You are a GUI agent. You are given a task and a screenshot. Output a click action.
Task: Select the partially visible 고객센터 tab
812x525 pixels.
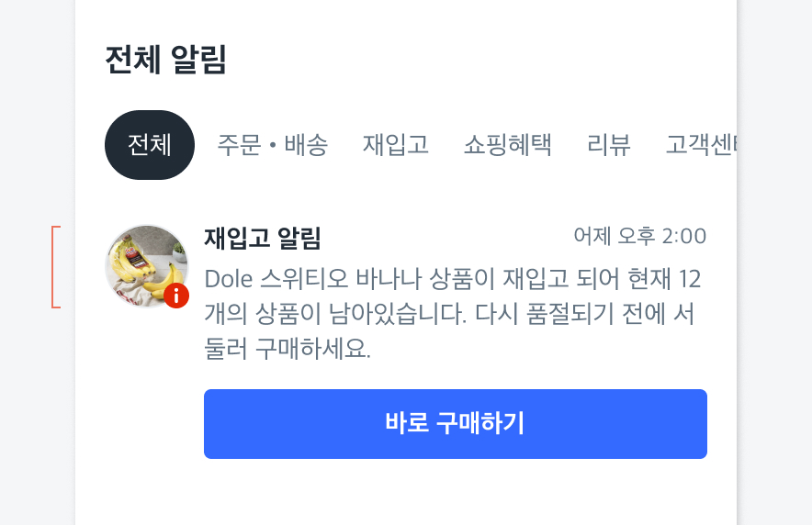point(702,145)
